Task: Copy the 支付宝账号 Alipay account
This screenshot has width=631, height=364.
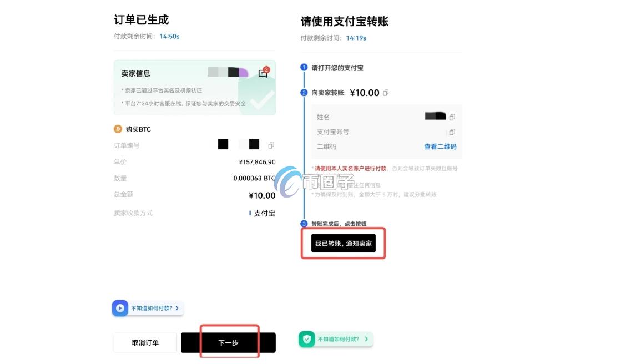Action: pos(451,132)
